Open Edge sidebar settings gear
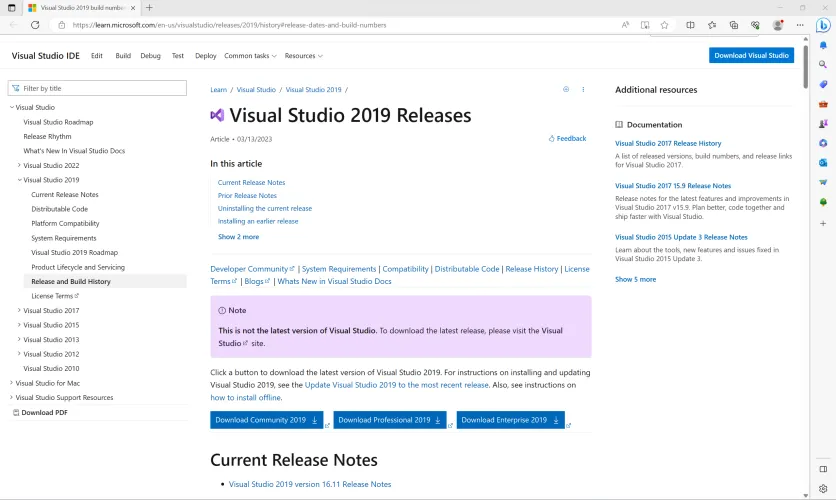The height and width of the screenshot is (500, 836). [823, 489]
